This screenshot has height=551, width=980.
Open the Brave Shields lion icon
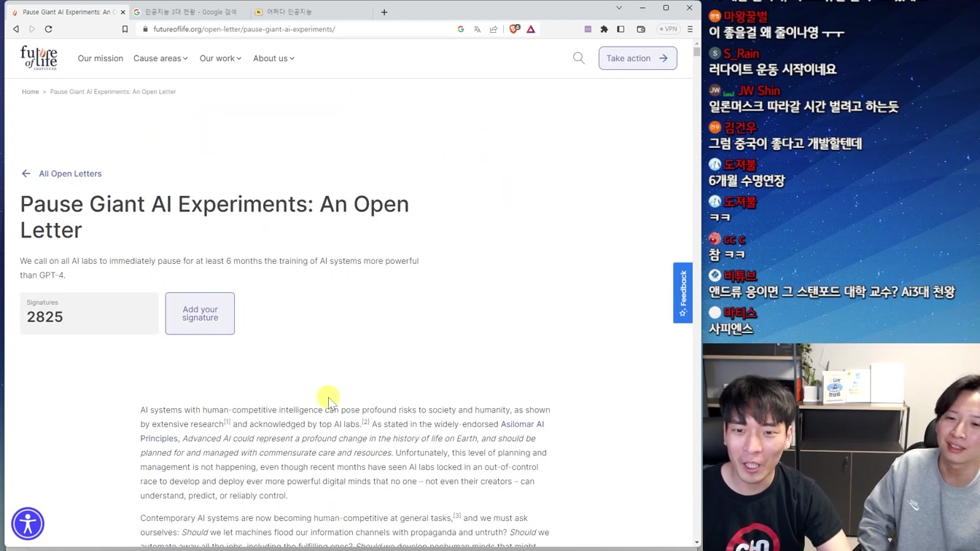pyautogui.click(x=515, y=29)
